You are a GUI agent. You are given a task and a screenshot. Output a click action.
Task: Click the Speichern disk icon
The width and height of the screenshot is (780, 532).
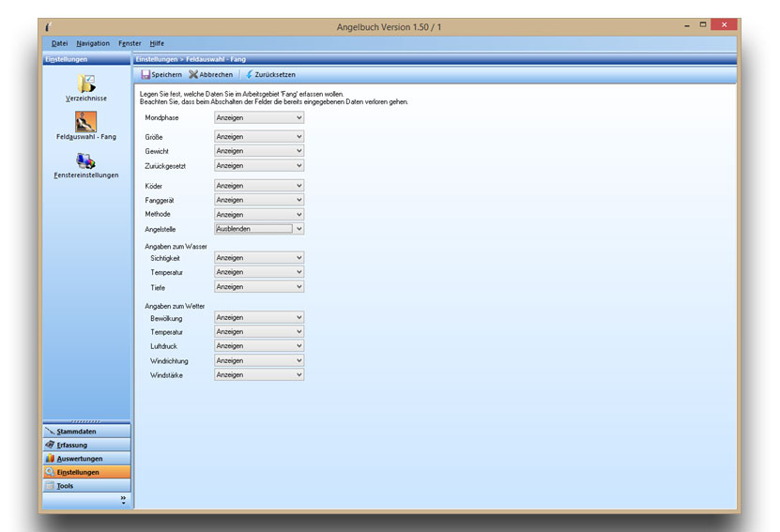click(145, 74)
